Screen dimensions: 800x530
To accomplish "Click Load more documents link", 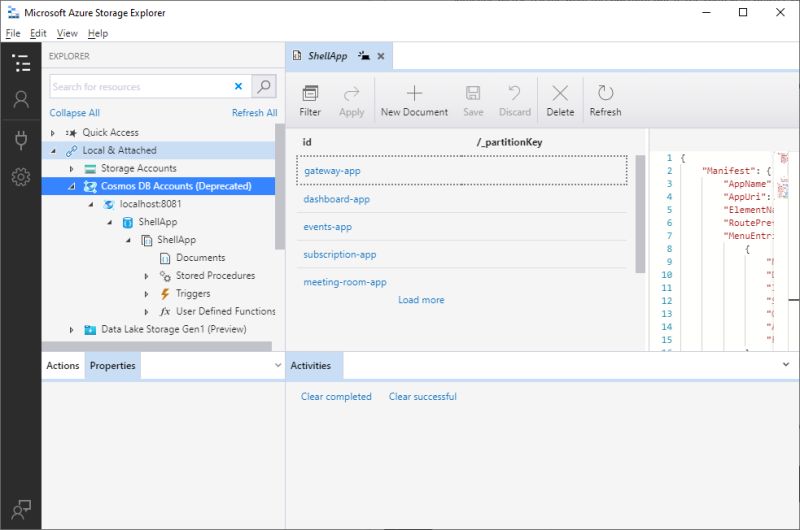I will coord(421,300).
